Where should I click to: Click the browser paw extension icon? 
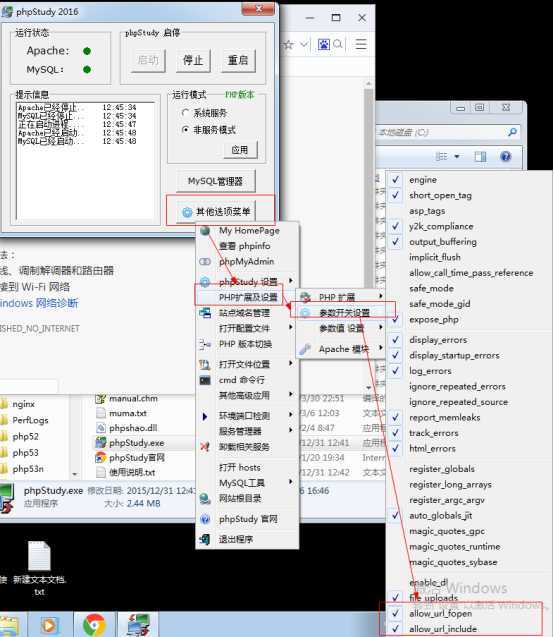tap(324, 44)
